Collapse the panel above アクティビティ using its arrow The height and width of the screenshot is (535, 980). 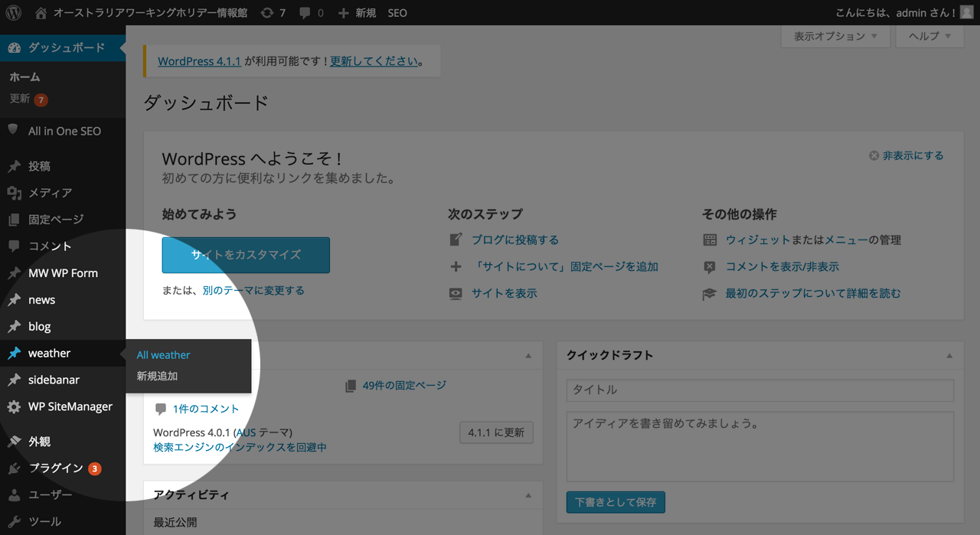click(528, 356)
